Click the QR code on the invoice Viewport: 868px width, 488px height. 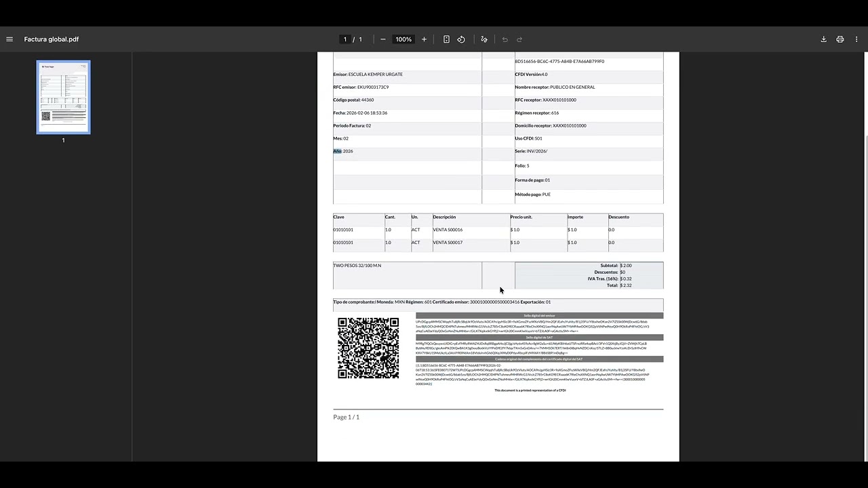[368, 348]
